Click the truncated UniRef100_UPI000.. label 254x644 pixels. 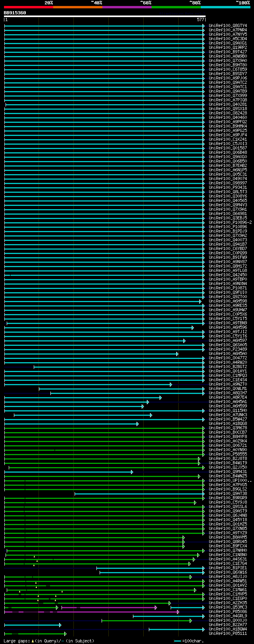click(x=230, y=481)
